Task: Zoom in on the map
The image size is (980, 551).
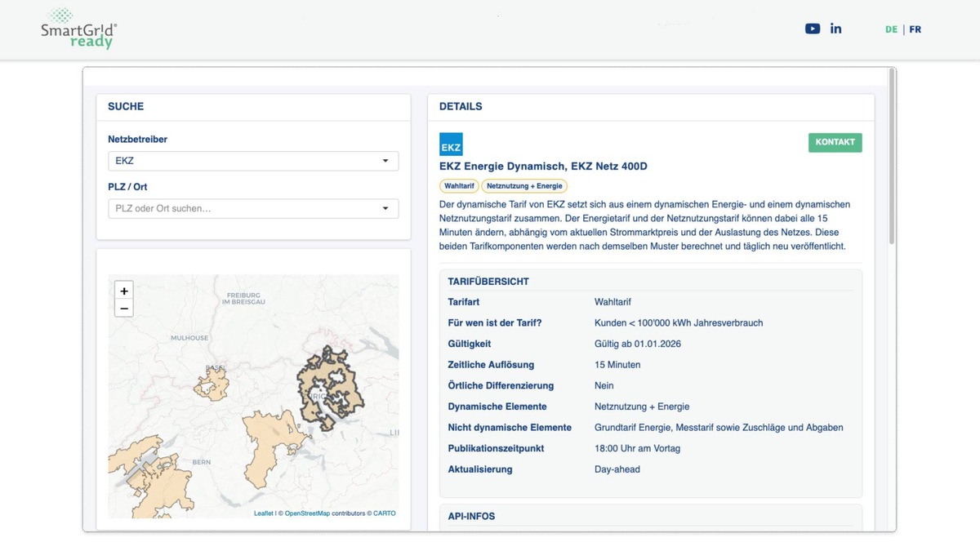Action: (124, 291)
